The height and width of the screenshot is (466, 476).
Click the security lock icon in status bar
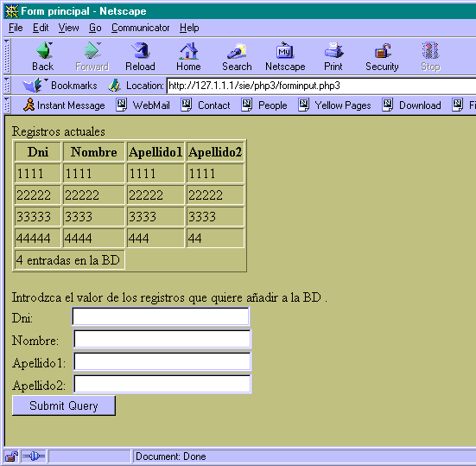11,456
